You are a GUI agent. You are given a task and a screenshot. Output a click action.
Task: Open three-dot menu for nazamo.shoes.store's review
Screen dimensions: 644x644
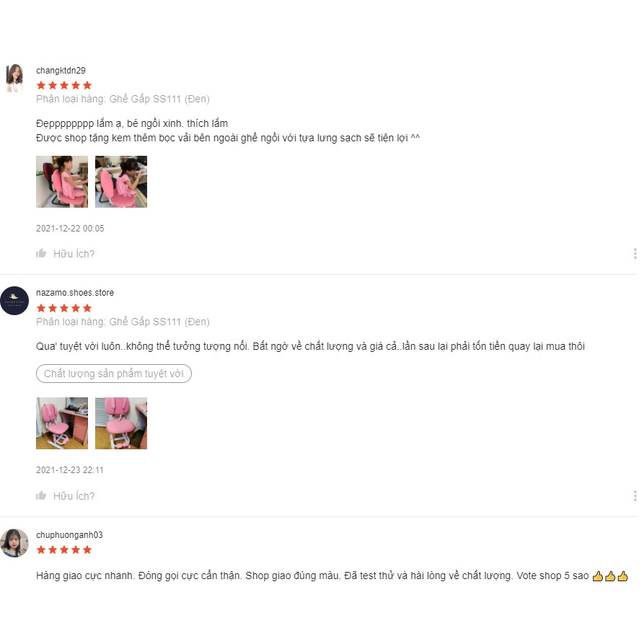coord(635,495)
